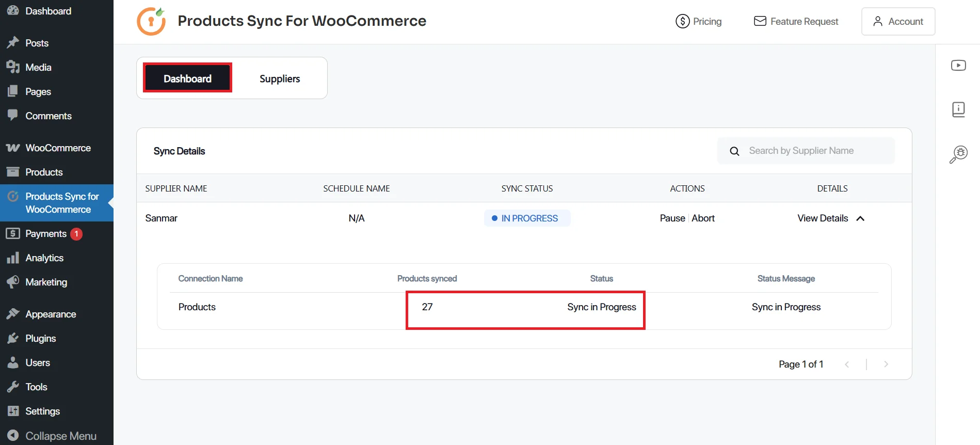Click the Pricing dollar icon

point(682,21)
